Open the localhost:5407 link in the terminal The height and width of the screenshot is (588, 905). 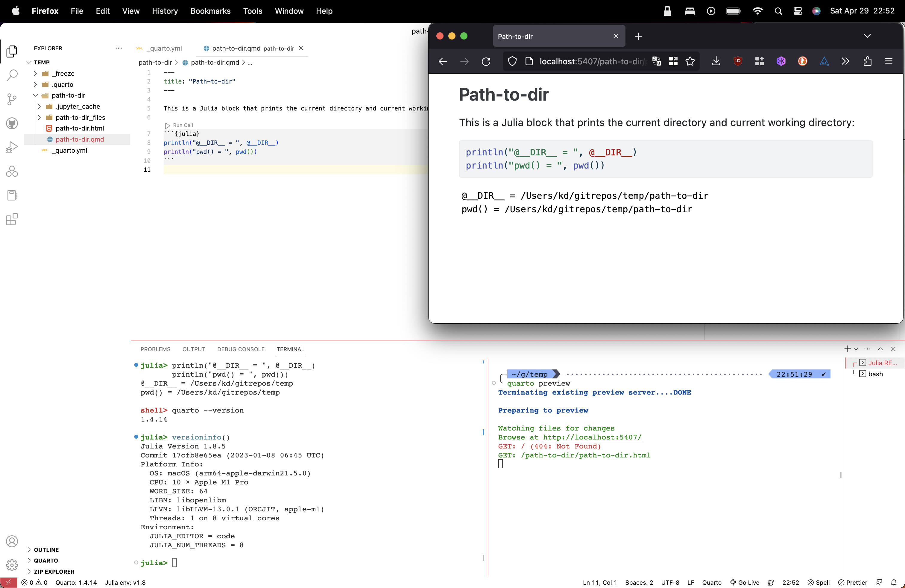tap(592, 437)
